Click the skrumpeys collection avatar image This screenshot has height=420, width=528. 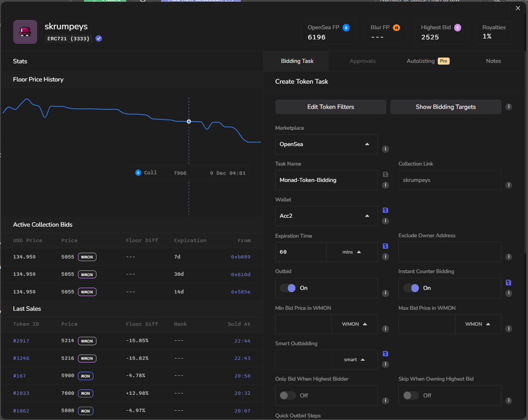click(25, 32)
